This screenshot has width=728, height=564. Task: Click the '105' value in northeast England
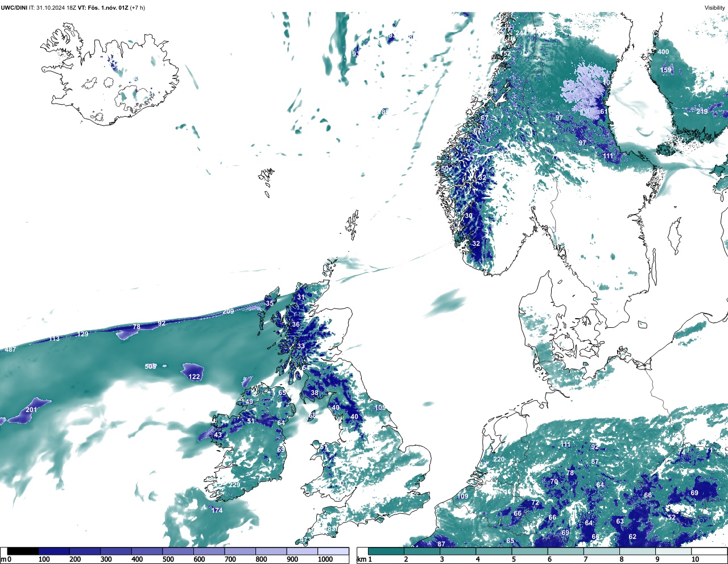pos(380,407)
